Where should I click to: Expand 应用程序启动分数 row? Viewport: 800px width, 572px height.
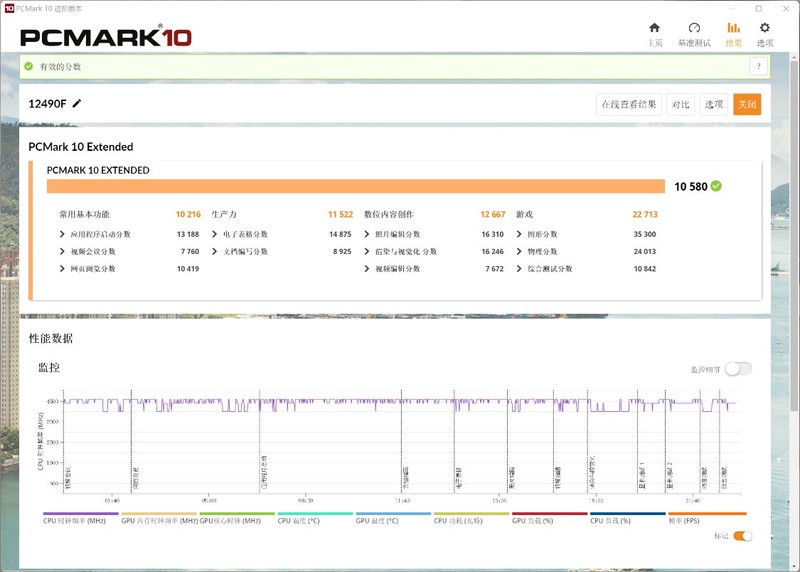coord(62,234)
